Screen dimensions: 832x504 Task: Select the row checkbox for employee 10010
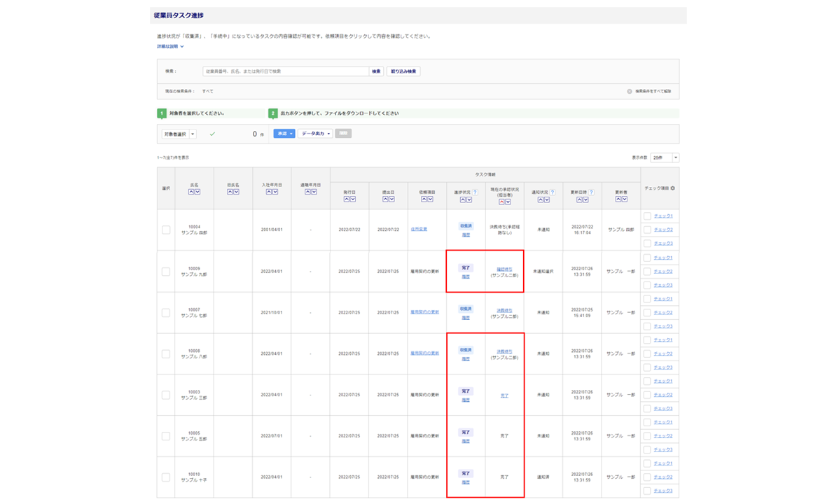[166, 477]
